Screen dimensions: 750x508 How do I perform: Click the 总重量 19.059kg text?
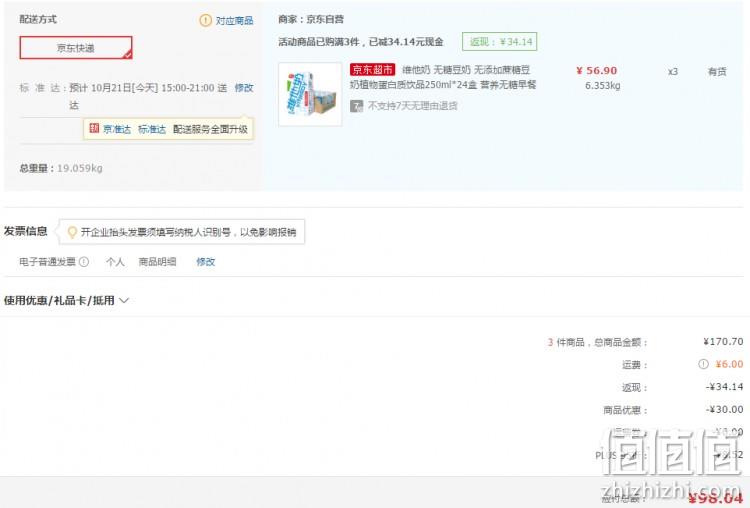pos(61,168)
